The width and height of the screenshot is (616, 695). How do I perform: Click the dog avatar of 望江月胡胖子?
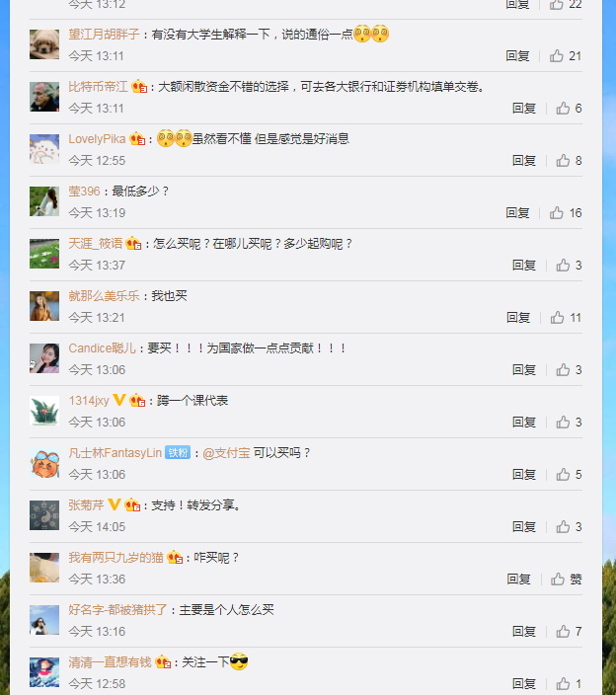click(44, 44)
